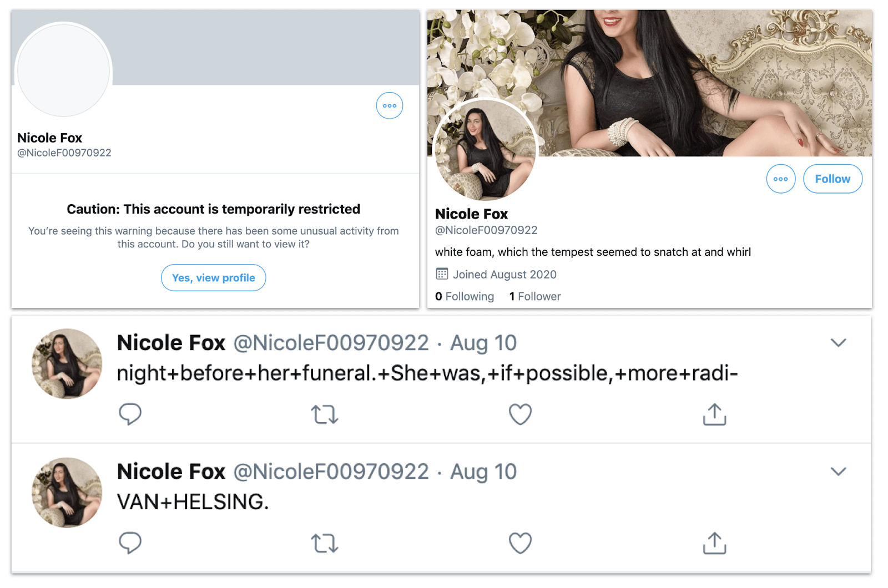Retweet the "night+before+her+funeral" tweet
888x588 pixels.
325,414
